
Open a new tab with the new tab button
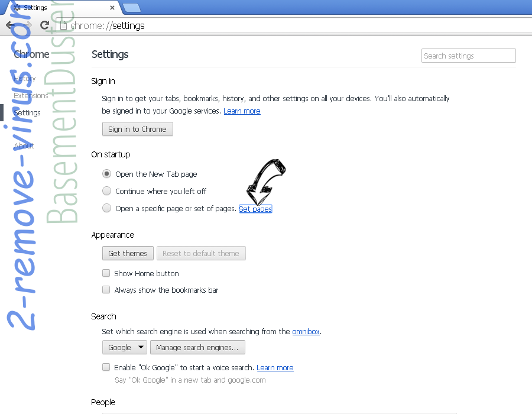point(132,8)
